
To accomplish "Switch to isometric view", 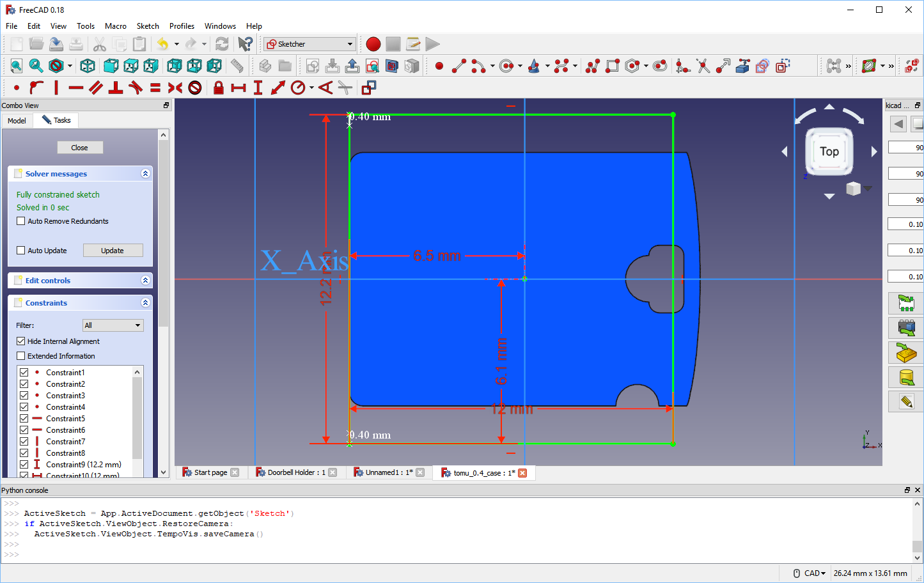I will (x=87, y=66).
